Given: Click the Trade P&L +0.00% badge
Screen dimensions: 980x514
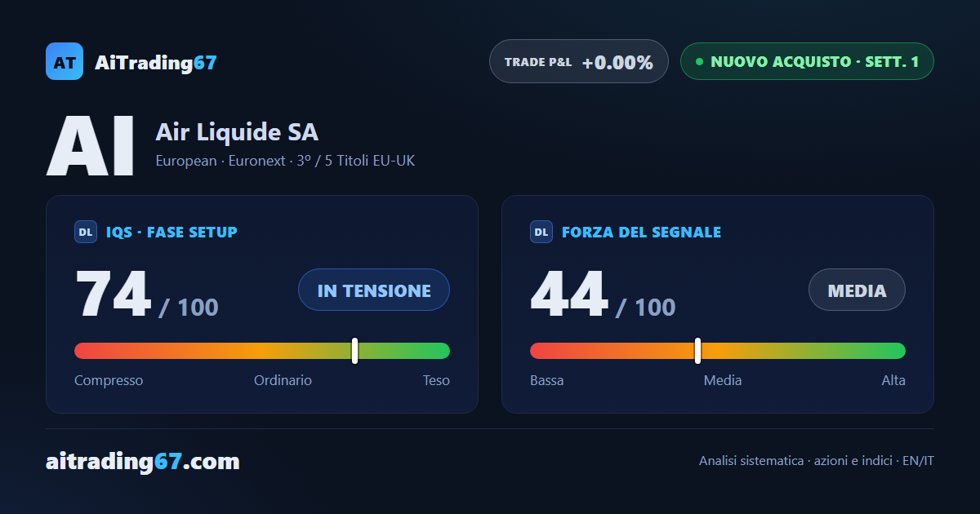Looking at the screenshot, I should [579, 61].
